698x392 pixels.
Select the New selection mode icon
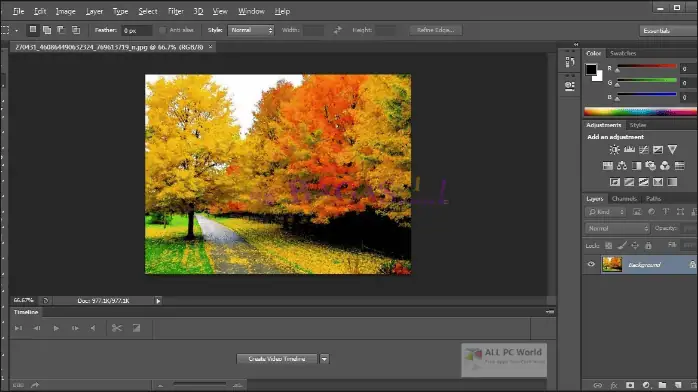(x=32, y=30)
